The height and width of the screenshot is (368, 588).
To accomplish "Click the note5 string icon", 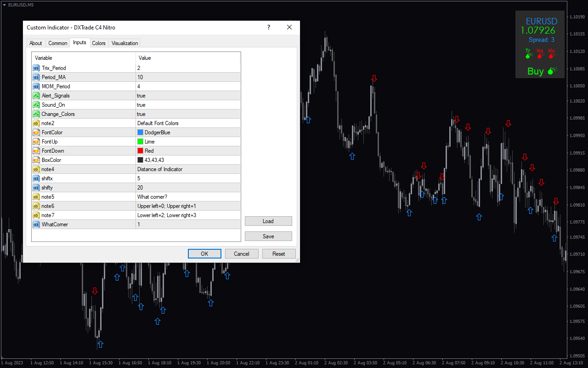I will point(36,197).
